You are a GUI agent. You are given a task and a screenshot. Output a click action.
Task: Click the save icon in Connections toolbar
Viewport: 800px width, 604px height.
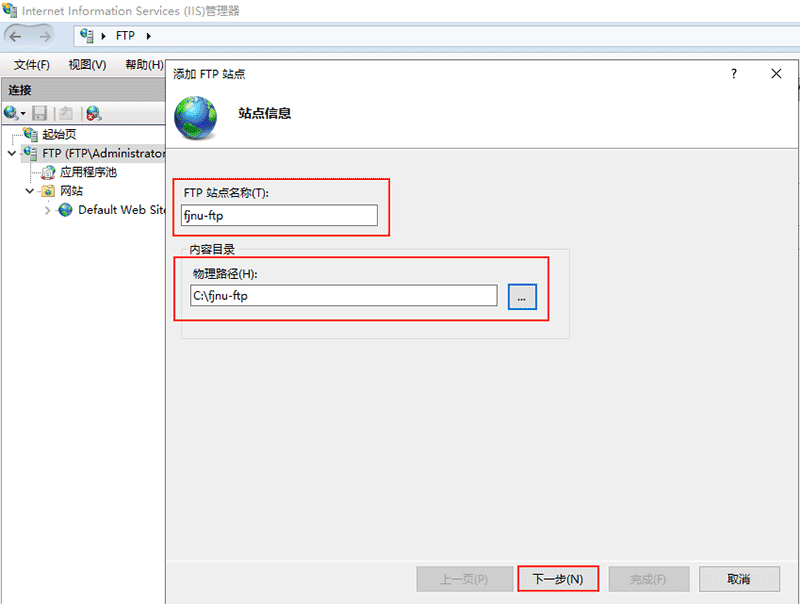click(x=40, y=114)
